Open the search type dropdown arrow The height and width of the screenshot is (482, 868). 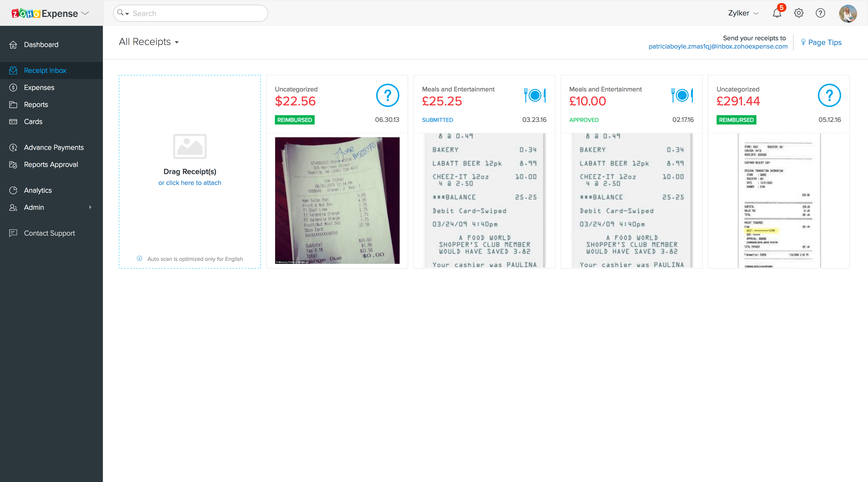click(127, 14)
